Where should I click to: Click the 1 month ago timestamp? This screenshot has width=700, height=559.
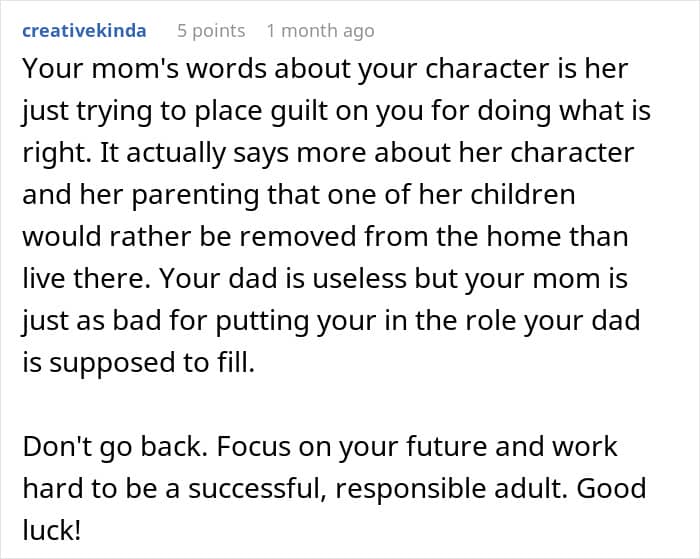click(321, 31)
